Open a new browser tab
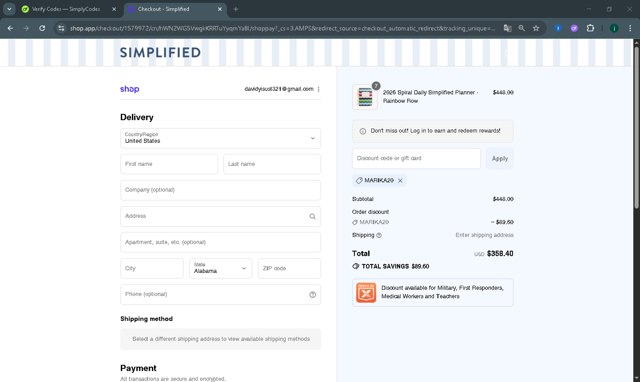Image resolution: width=640 pixels, height=382 pixels. coord(236,9)
